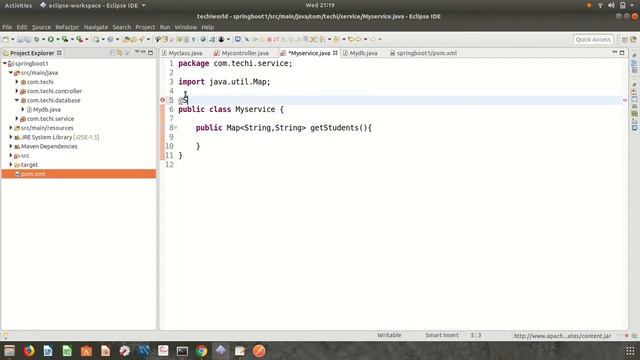Maximize the Project Explorer panel

151,53
